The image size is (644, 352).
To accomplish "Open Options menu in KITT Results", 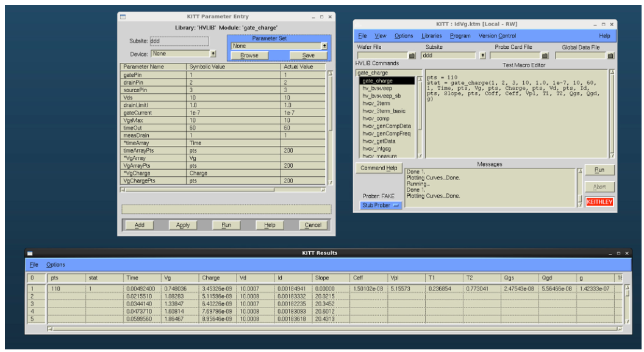I will click(x=55, y=265).
